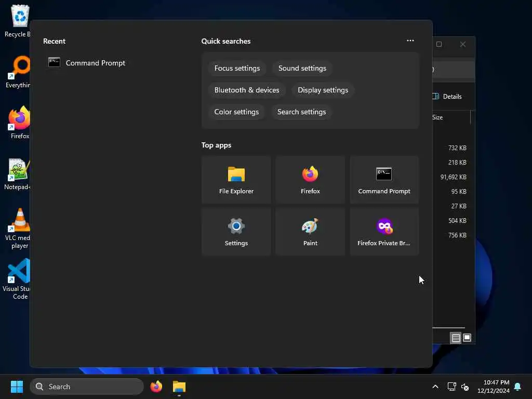Select Everything desktop shortcut
Image resolution: width=532 pixels, height=399 pixels.
(18, 72)
